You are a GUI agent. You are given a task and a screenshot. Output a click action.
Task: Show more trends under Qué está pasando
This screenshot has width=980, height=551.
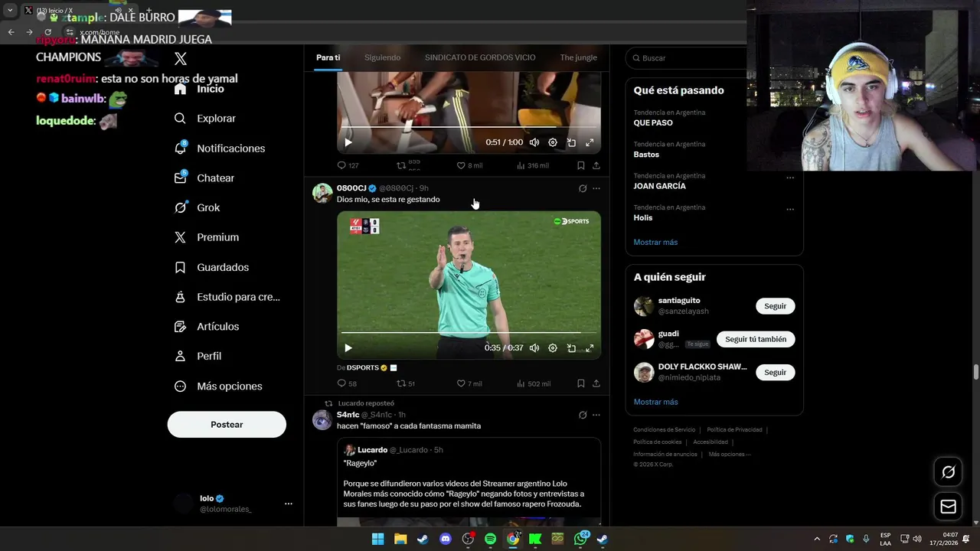[x=655, y=242]
